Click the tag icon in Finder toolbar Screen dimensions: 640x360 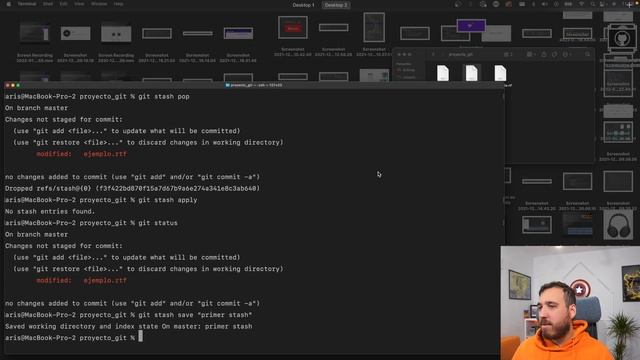point(554,54)
